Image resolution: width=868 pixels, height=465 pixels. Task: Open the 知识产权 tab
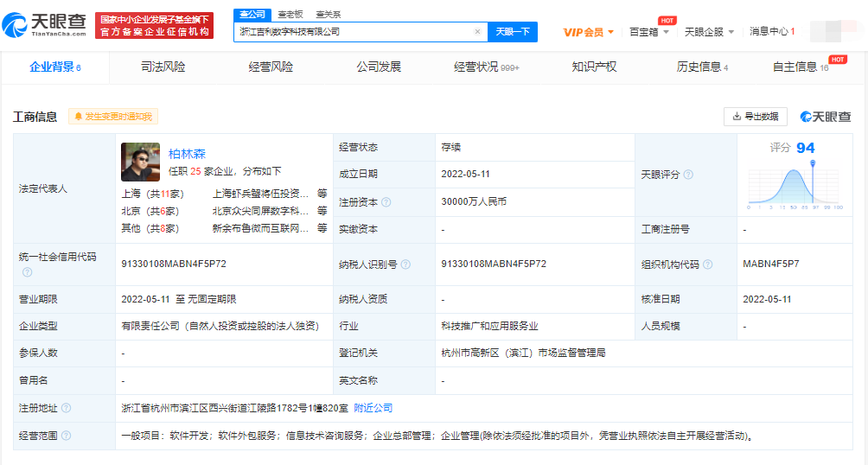pyautogui.click(x=594, y=67)
